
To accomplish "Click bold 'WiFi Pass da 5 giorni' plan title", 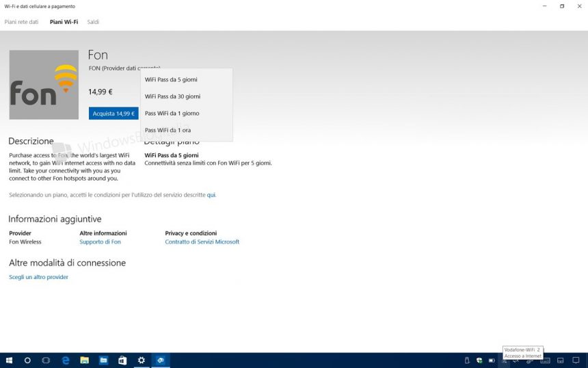I will 172,155.
